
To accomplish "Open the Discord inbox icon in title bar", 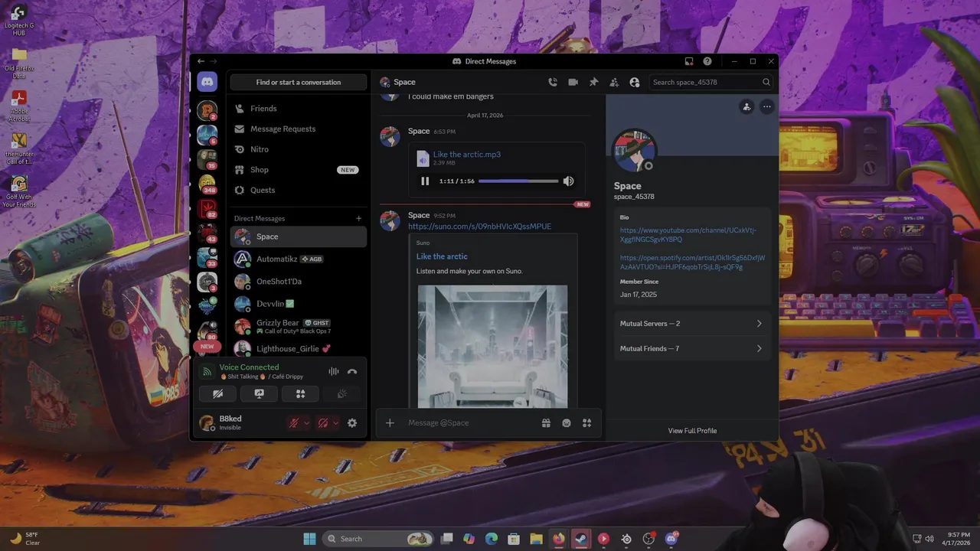I will click(689, 61).
